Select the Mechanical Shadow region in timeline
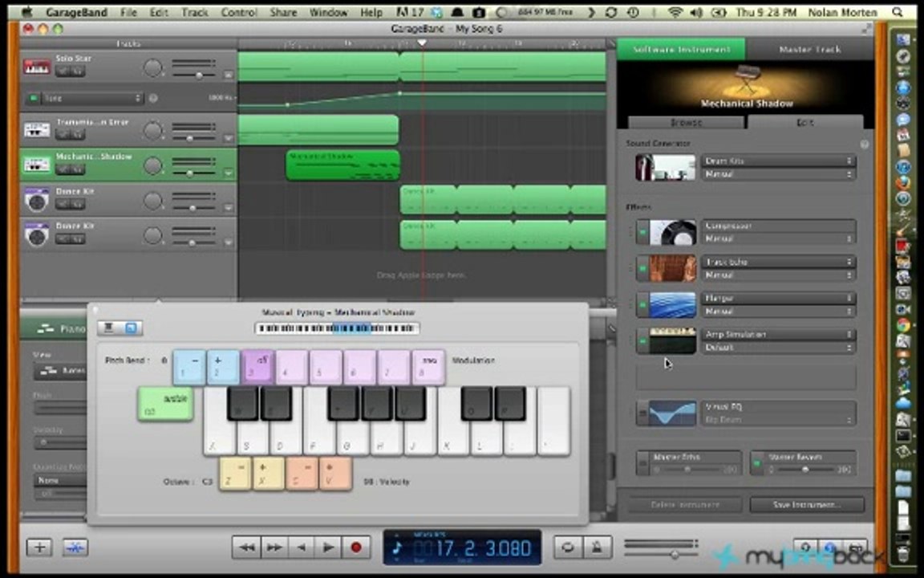The image size is (924, 578). pos(343,165)
